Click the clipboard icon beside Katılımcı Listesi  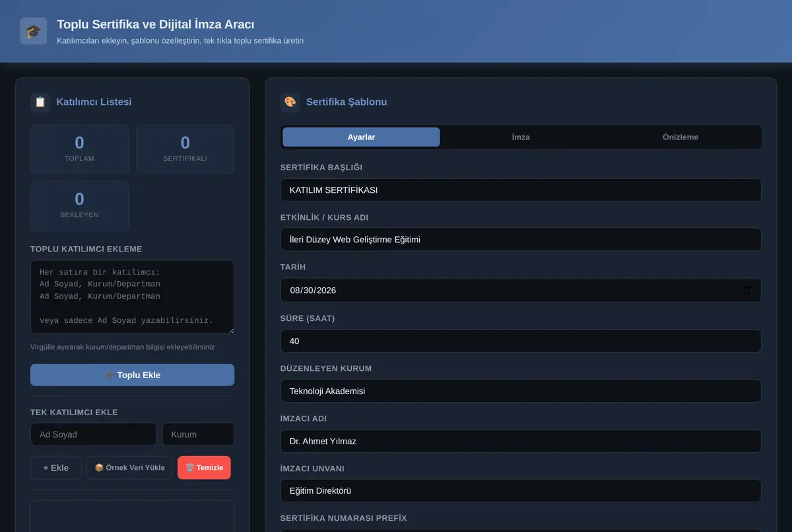tap(40, 102)
